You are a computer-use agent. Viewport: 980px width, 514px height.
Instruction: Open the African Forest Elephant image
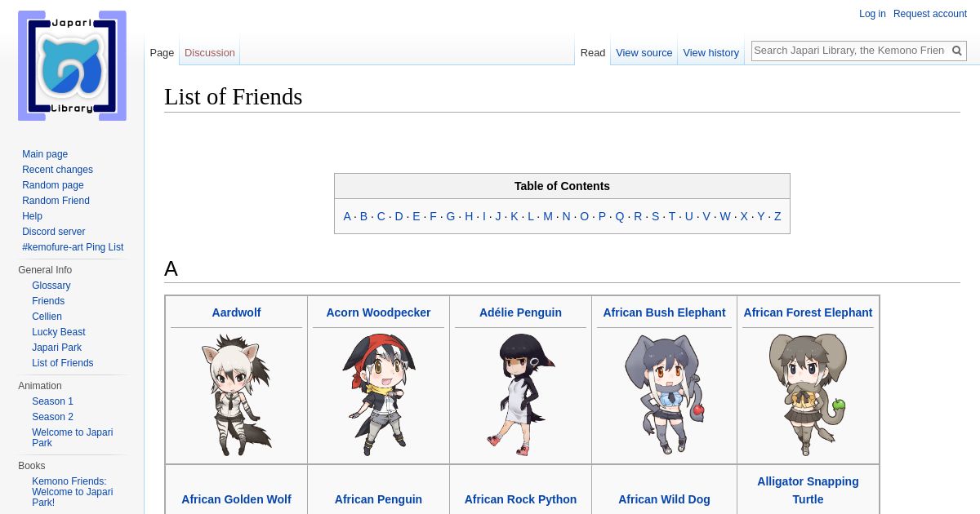(x=808, y=395)
